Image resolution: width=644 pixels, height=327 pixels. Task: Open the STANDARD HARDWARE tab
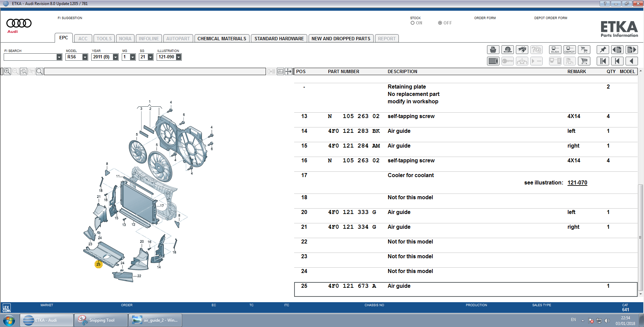(x=279, y=39)
